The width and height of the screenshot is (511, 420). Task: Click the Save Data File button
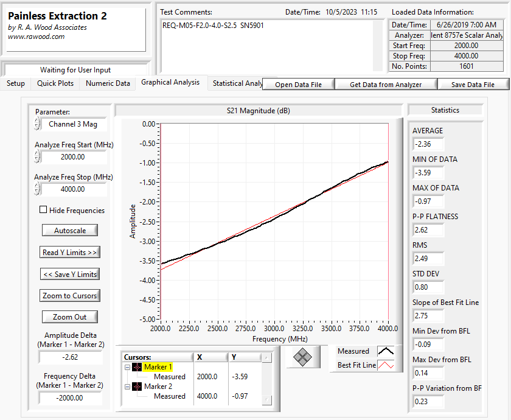[473, 85]
